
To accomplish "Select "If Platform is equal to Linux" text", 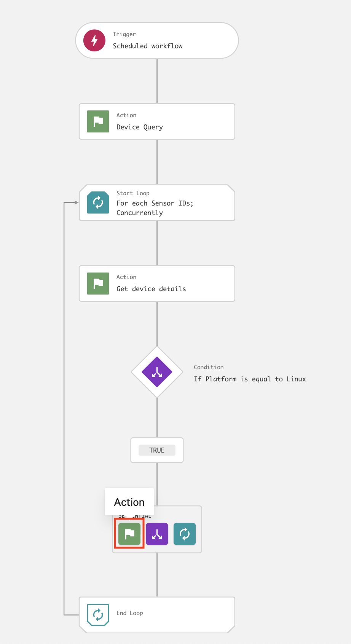I will coord(250,379).
